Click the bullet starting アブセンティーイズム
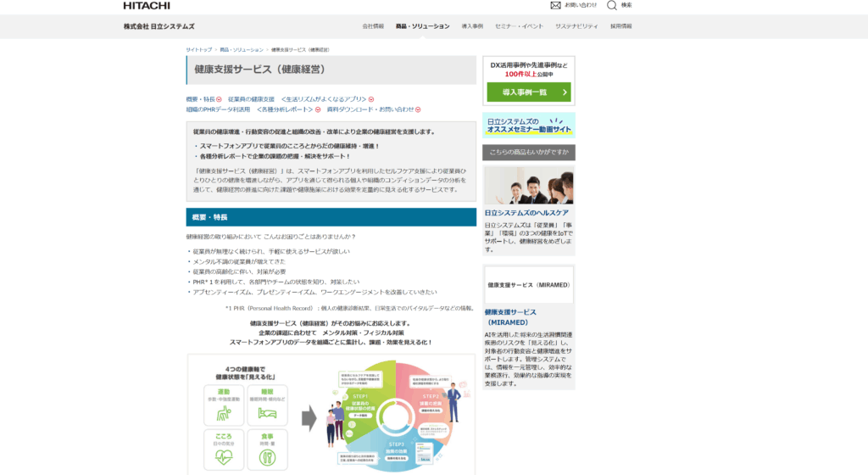 (314, 293)
